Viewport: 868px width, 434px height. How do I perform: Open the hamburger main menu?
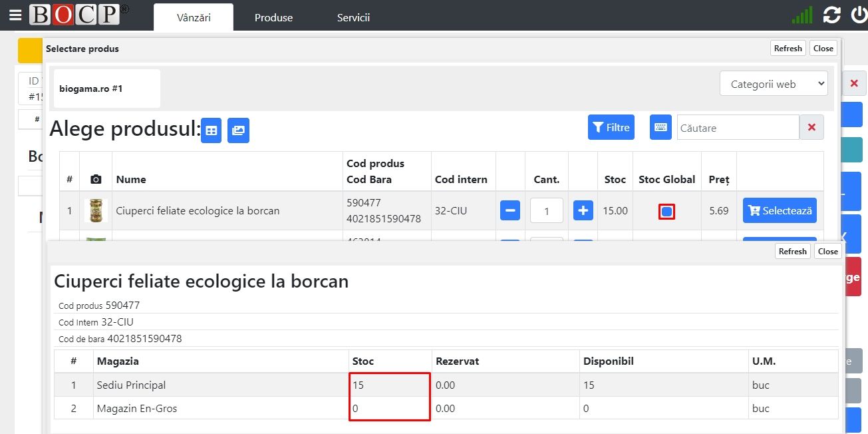tap(15, 15)
